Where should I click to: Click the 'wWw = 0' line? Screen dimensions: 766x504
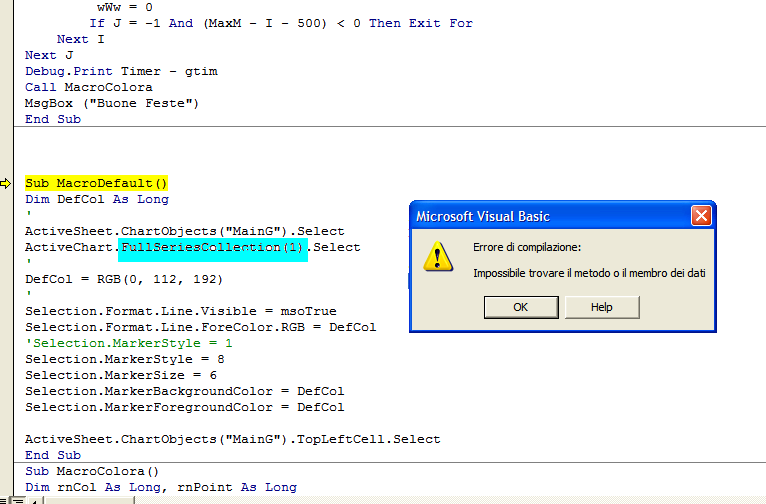125,7
